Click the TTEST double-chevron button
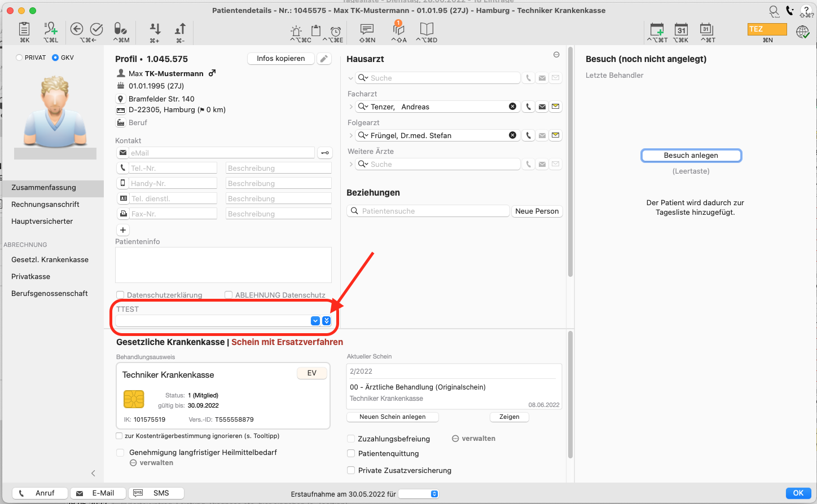Image resolution: width=817 pixels, height=504 pixels. [x=327, y=321]
